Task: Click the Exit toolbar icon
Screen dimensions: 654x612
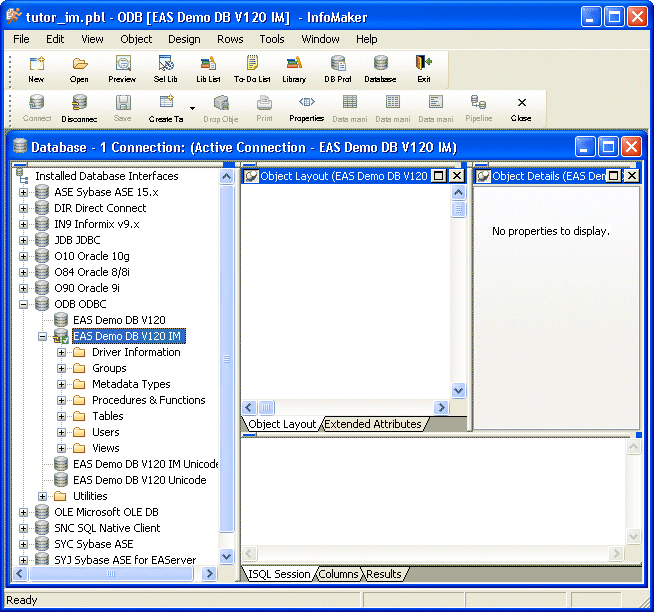Action: tap(424, 69)
